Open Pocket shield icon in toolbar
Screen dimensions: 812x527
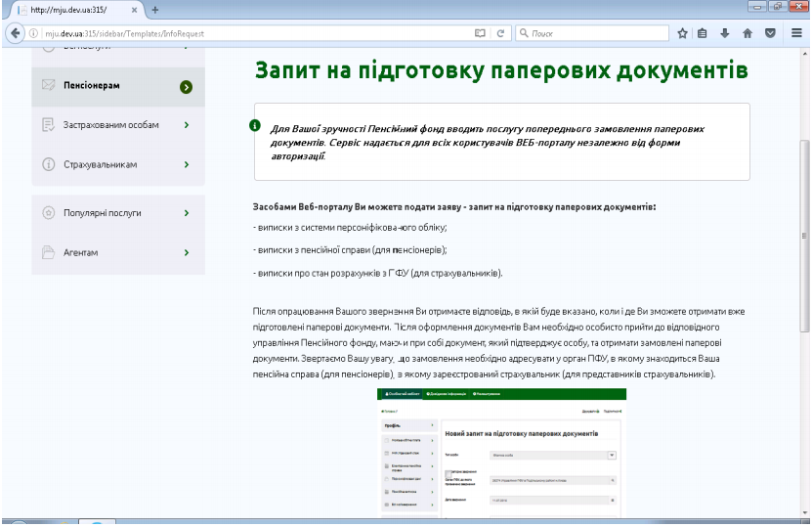(x=770, y=33)
